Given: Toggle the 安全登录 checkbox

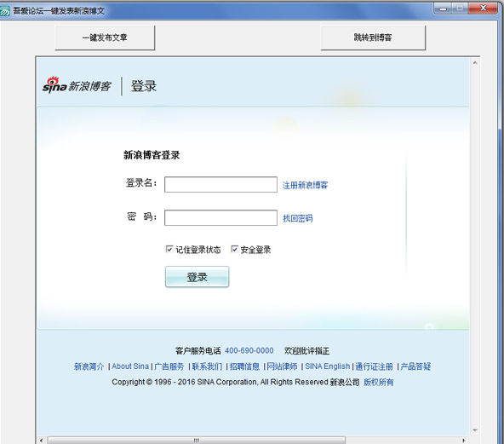Looking at the screenshot, I should [x=234, y=249].
